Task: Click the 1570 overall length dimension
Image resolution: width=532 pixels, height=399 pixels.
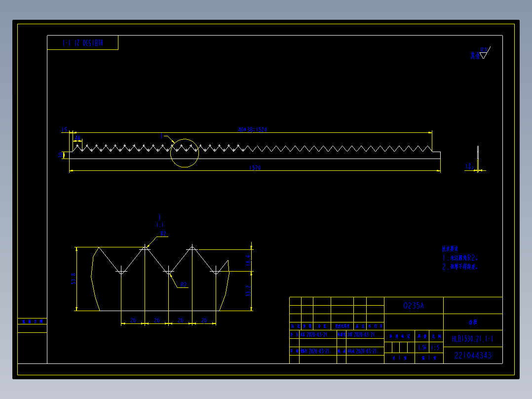Action: (255, 167)
